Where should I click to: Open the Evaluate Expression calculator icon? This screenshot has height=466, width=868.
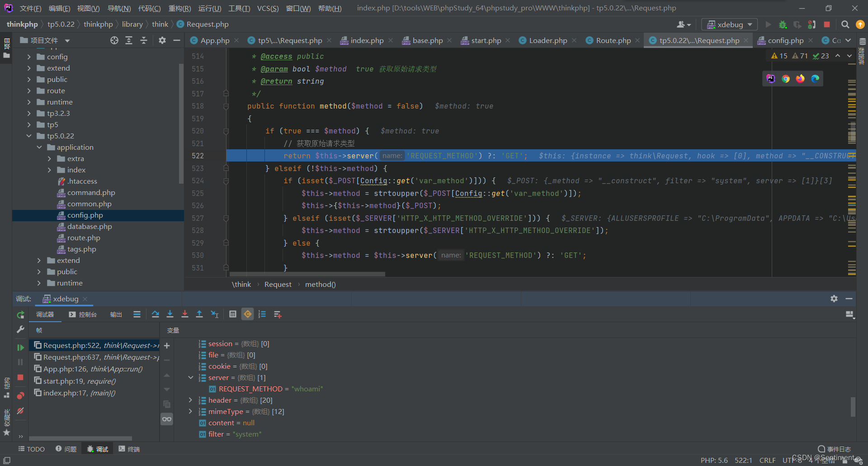233,314
